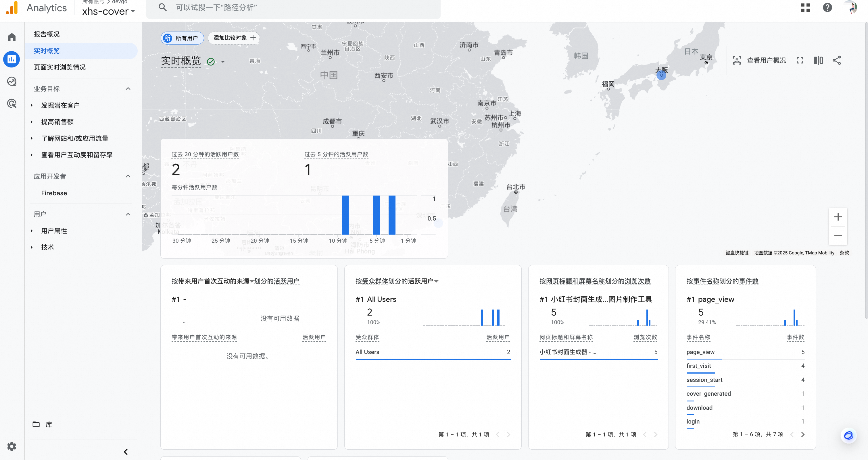Click the 过去 5 分钟的活跃用户数 label
868x460 pixels.
click(336, 154)
